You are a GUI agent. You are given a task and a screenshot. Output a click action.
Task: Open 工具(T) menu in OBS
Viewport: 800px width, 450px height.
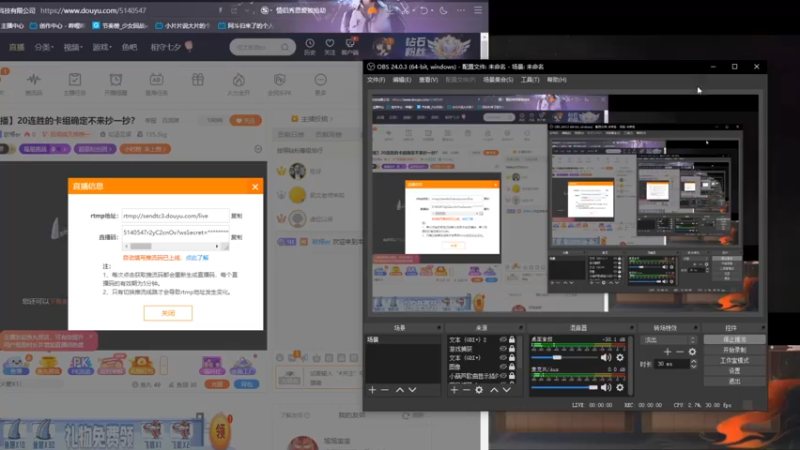530,80
